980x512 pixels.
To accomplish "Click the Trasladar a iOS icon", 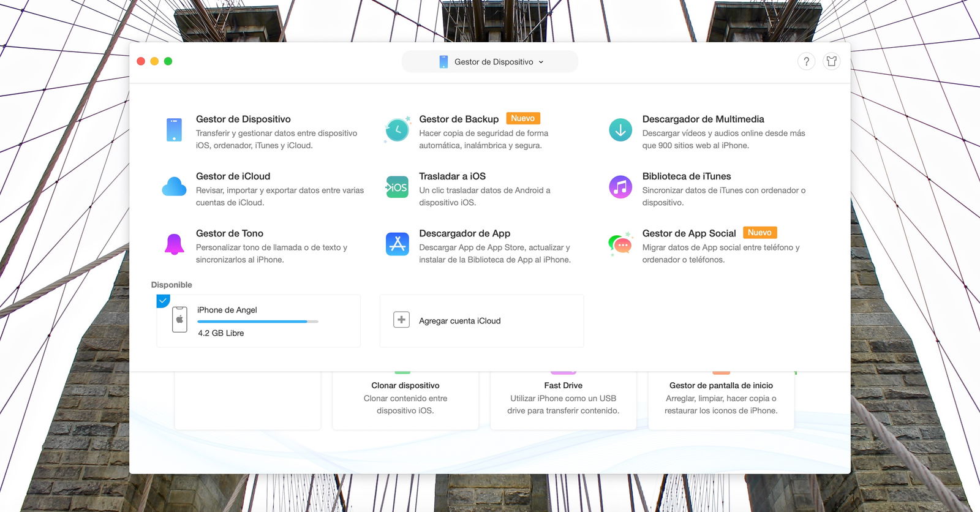I will [x=397, y=187].
